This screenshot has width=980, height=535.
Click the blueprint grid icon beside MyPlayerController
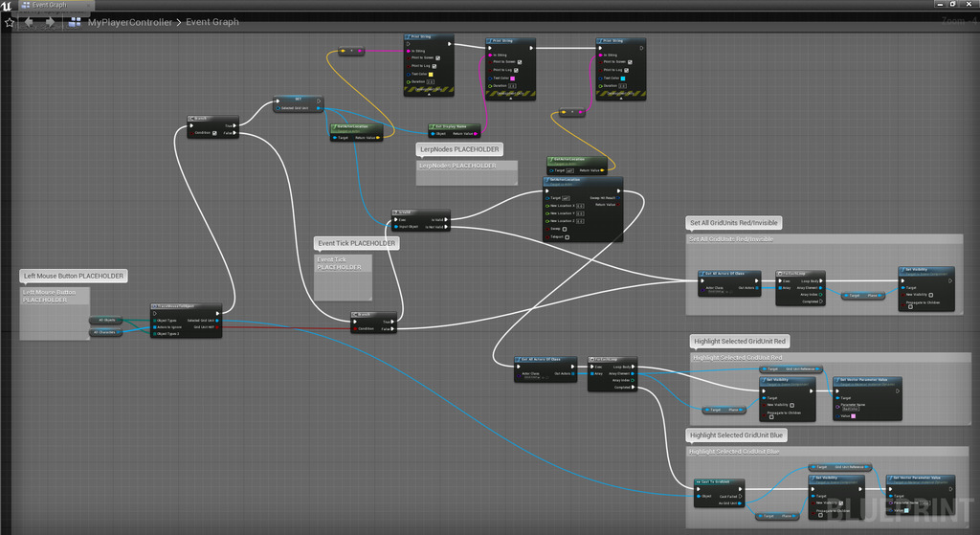click(74, 21)
